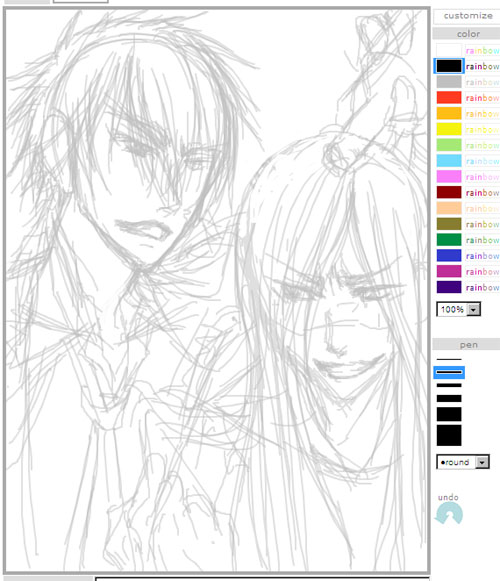Open the 100% opacity dropdown
This screenshot has height=581, width=500.
coord(458,309)
